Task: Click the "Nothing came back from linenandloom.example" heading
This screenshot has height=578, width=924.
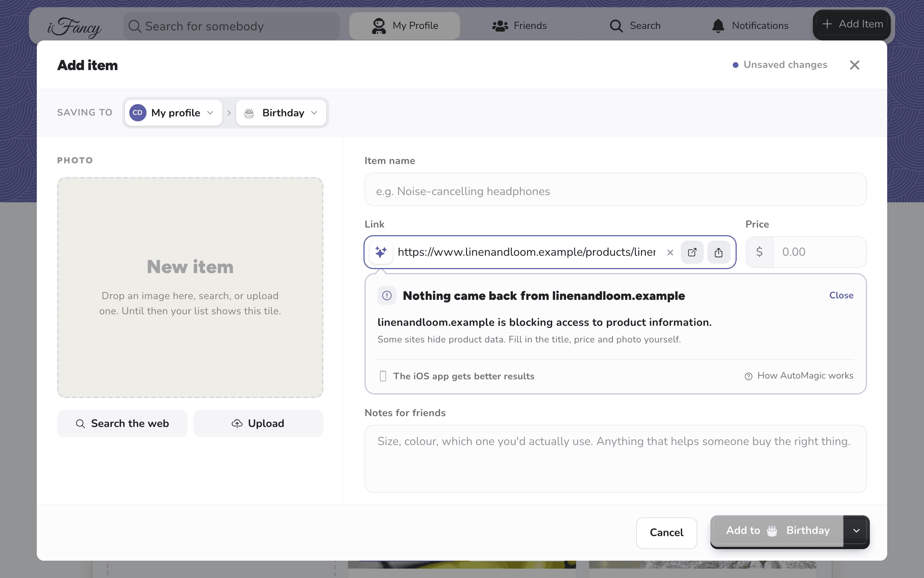Action: [x=544, y=296]
